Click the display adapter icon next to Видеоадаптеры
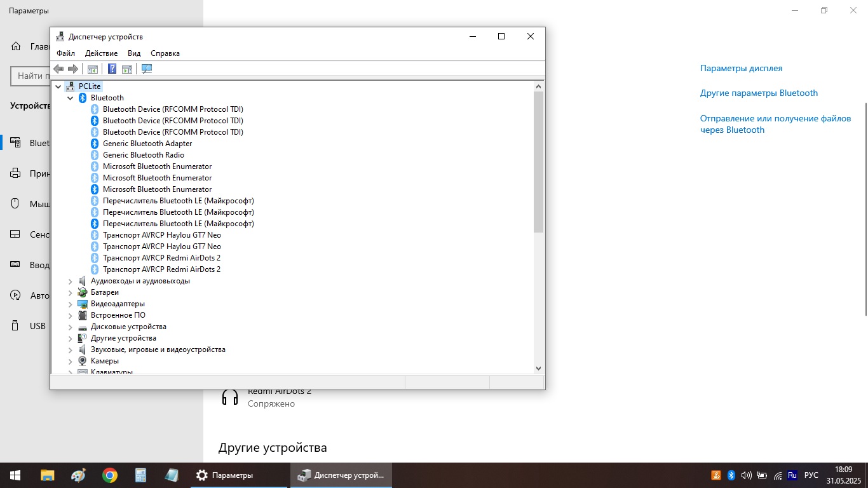 [83, 304]
